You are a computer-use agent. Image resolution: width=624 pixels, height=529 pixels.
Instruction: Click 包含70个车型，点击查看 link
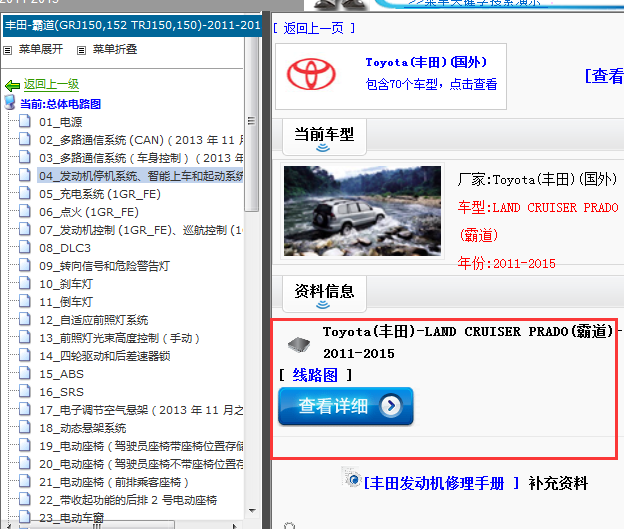tap(431, 84)
